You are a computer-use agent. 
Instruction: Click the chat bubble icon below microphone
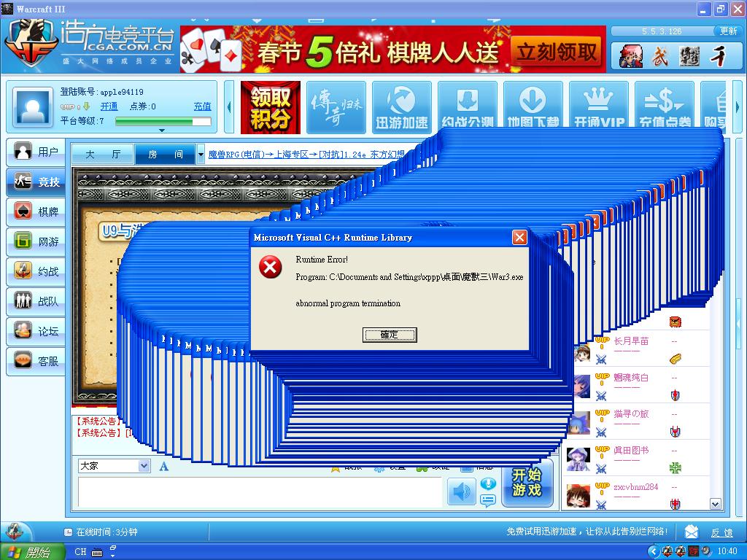(x=488, y=500)
